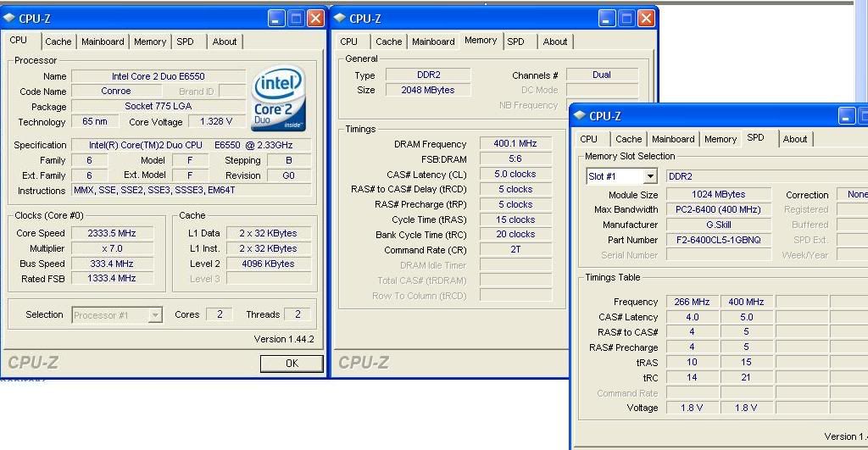
Task: Click the Cores count value
Action: (x=220, y=314)
